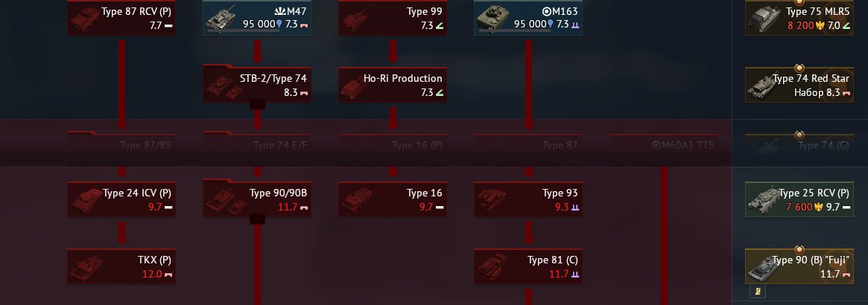Select the TKX (P) tank thumbnail
868x305 pixels.
87,268
